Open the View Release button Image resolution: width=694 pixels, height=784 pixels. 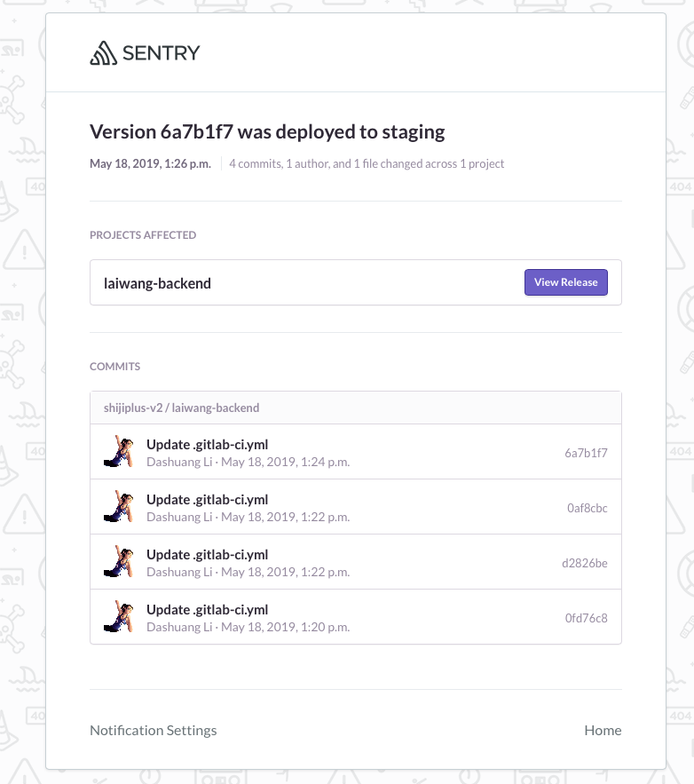(x=565, y=282)
